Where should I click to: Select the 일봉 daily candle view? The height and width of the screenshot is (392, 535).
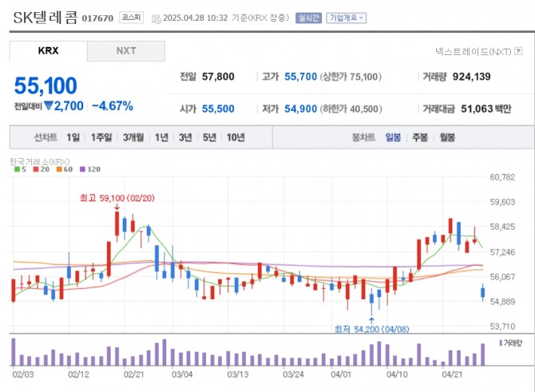394,137
